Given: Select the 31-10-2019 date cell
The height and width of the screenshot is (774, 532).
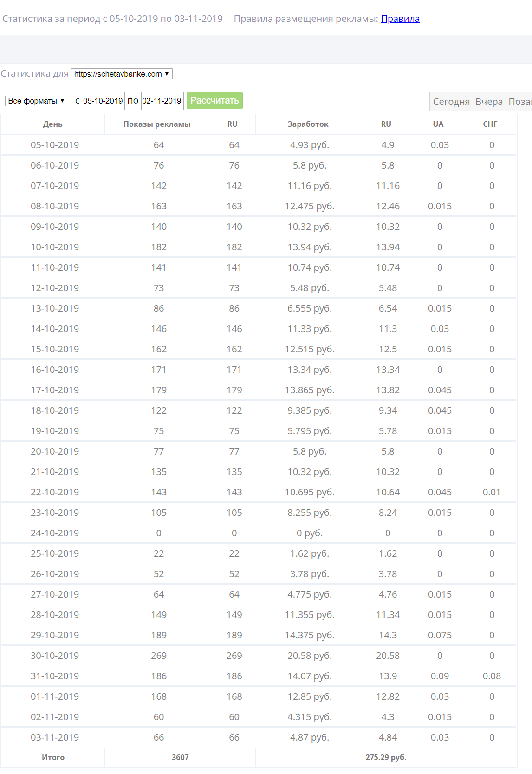Looking at the screenshot, I should click(x=55, y=676).
